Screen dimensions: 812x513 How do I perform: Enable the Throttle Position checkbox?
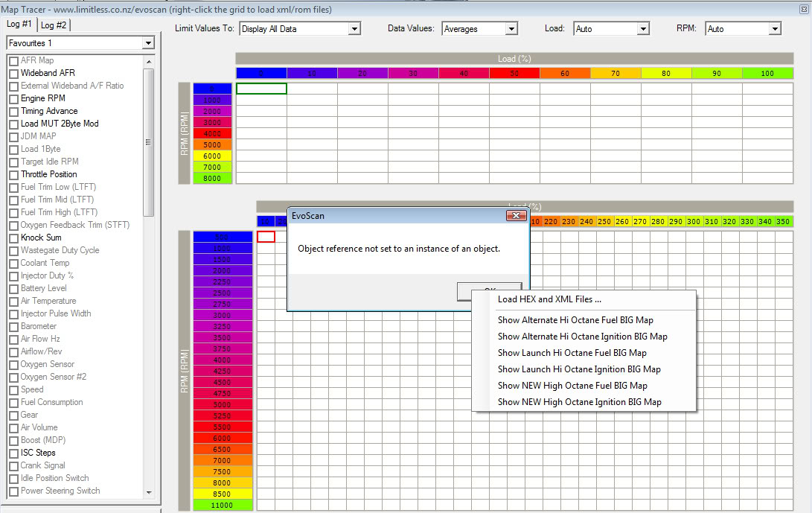14,175
